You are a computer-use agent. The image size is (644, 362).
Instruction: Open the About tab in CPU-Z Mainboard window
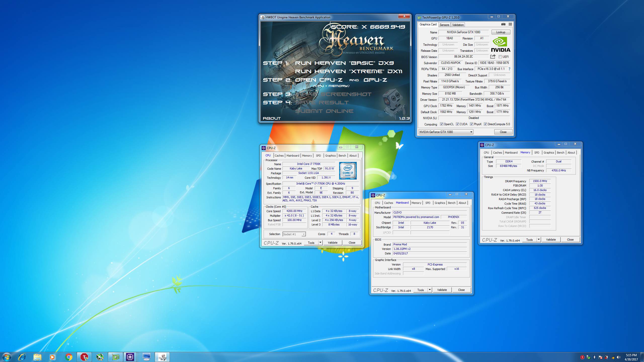[462, 203]
